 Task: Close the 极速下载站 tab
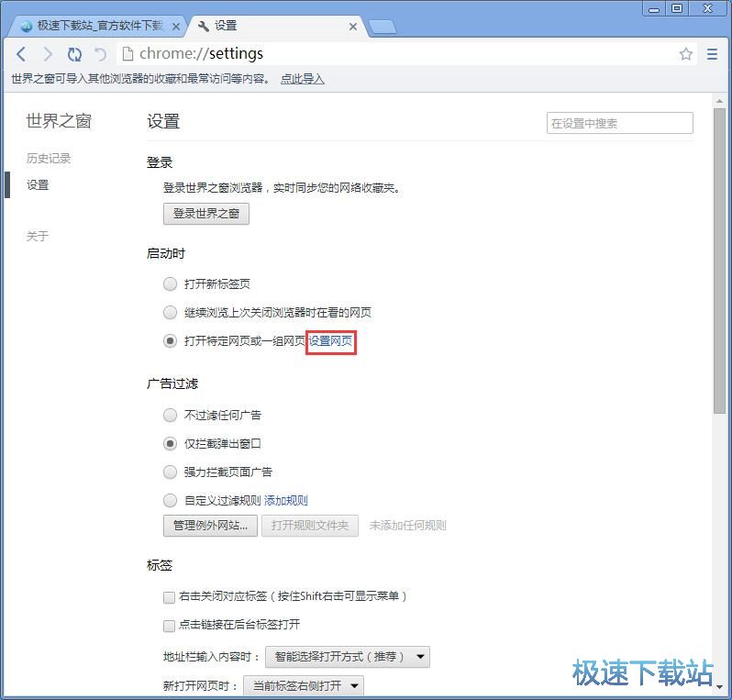pyautogui.click(x=176, y=27)
